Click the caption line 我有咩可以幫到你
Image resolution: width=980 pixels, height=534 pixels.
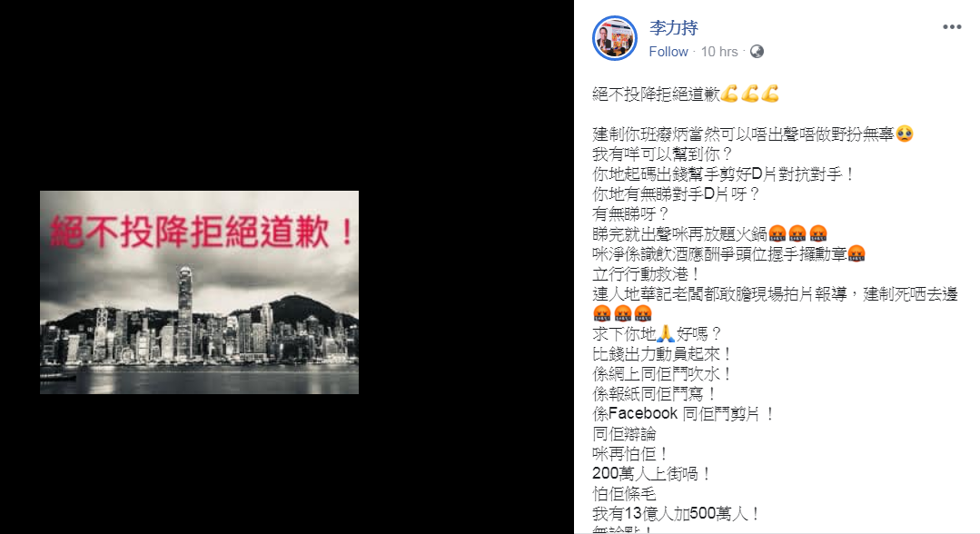(x=662, y=153)
